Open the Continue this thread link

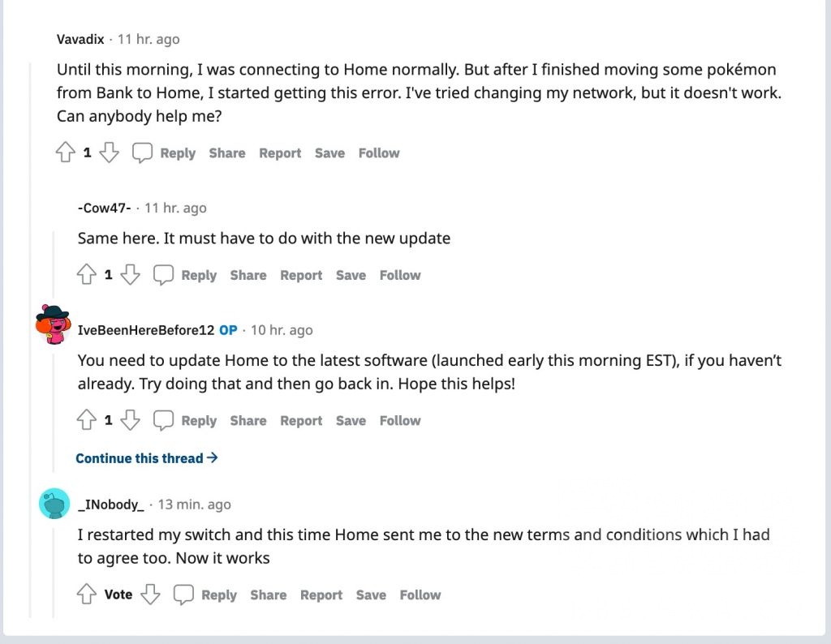click(146, 458)
